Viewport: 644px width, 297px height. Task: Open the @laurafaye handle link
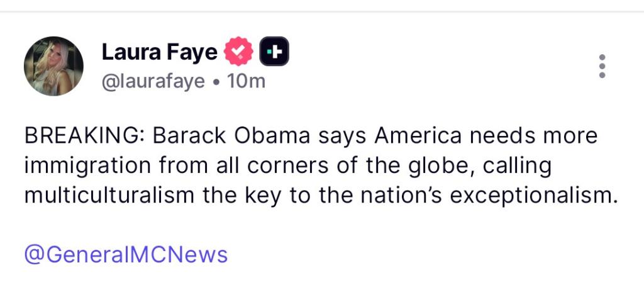(x=153, y=81)
